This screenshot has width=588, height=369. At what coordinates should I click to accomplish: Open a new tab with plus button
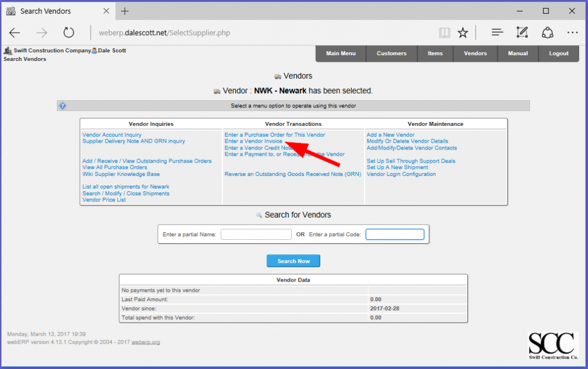(125, 11)
